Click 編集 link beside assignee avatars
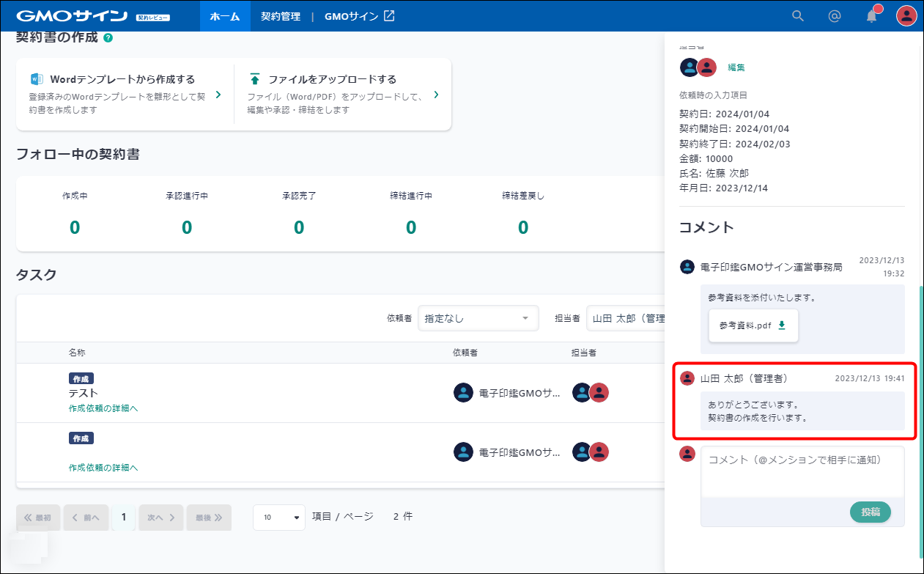924x574 pixels. (736, 67)
